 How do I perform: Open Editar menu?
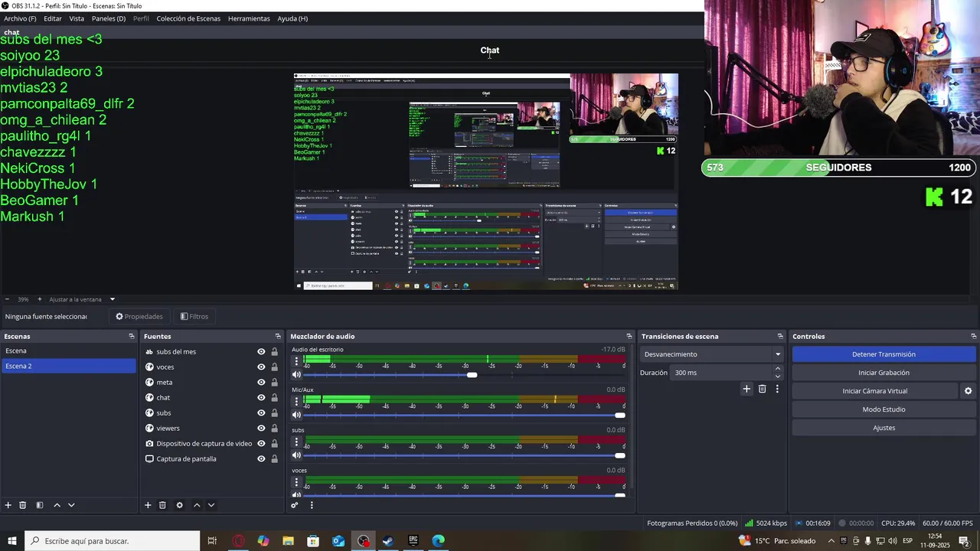pyautogui.click(x=53, y=18)
